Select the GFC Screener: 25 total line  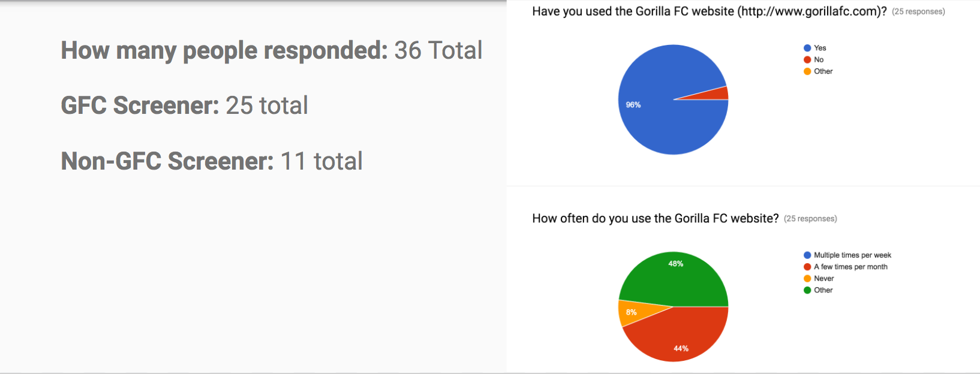coord(185,105)
